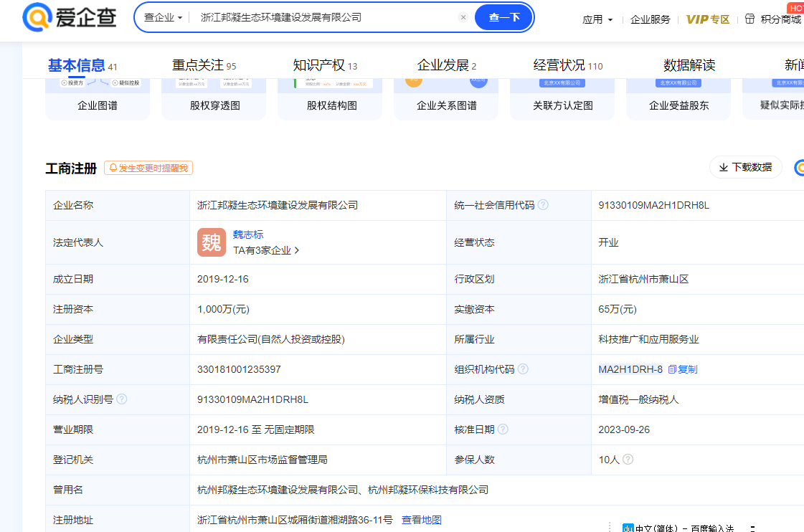Select the credit code 91330109MA2H1DRH8L value

point(654,206)
